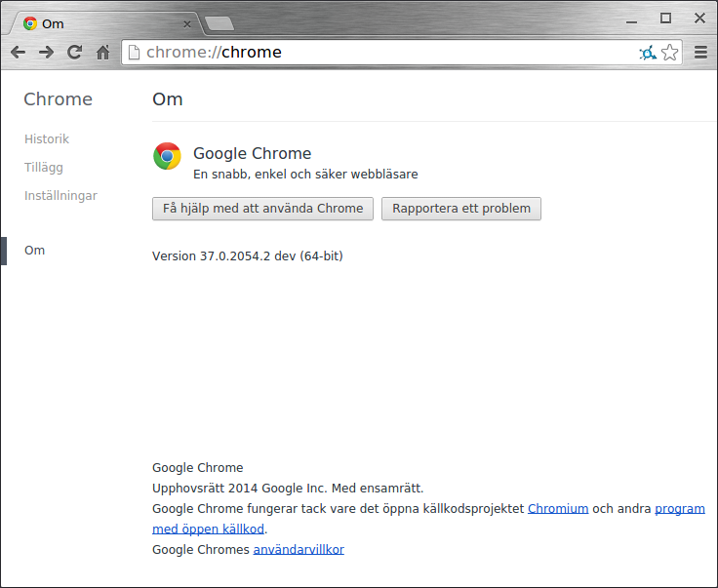The image size is (718, 588).
Task: Click the Google Chrome logo image
Action: (x=167, y=156)
